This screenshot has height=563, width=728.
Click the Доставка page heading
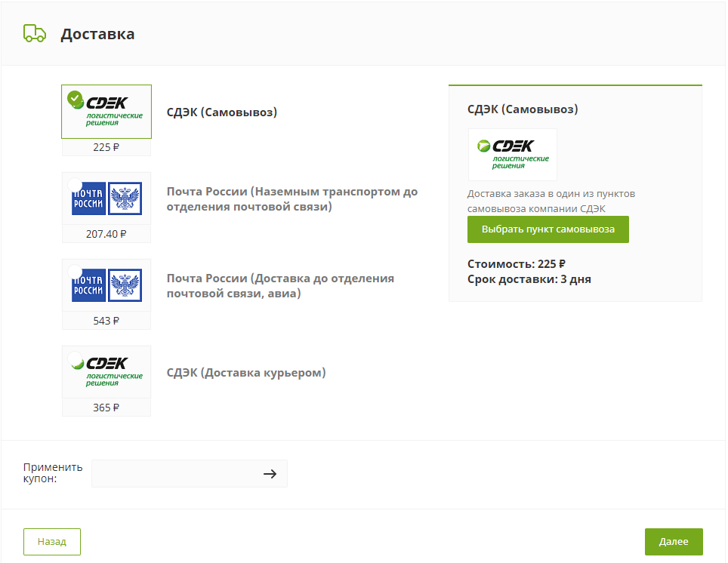(x=97, y=34)
